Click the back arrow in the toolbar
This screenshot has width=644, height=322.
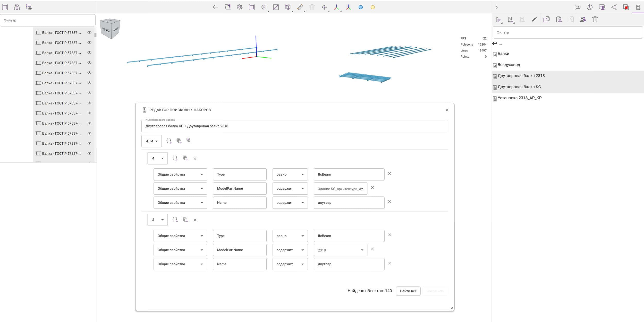click(x=215, y=7)
